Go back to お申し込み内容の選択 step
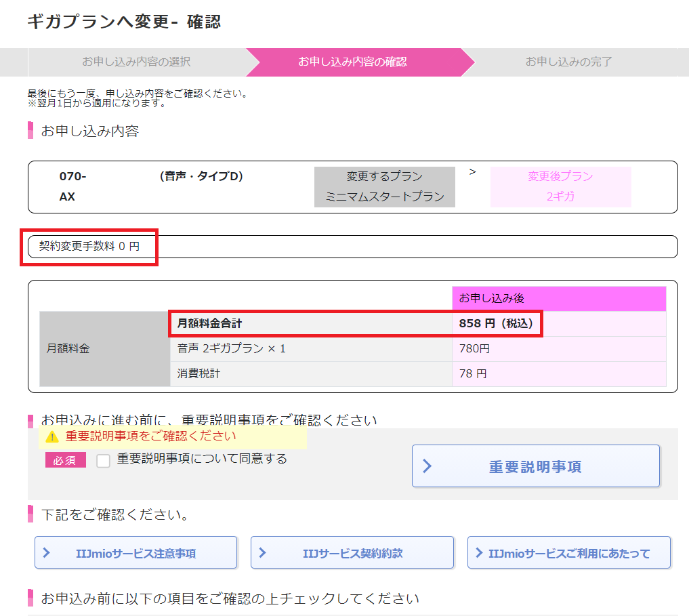Screen dimensions: 689x616 click(x=136, y=62)
